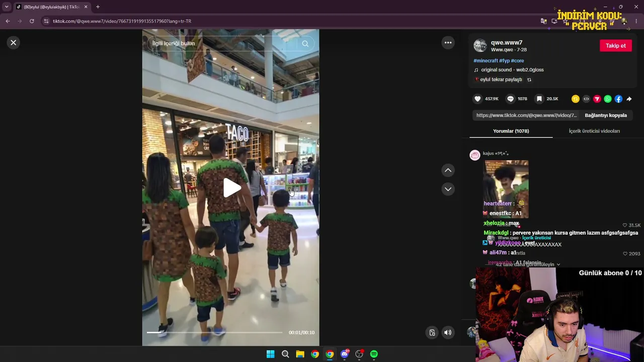This screenshot has height=362, width=644.
Task: Click the search magnifier in the video overlay
Action: (x=305, y=43)
